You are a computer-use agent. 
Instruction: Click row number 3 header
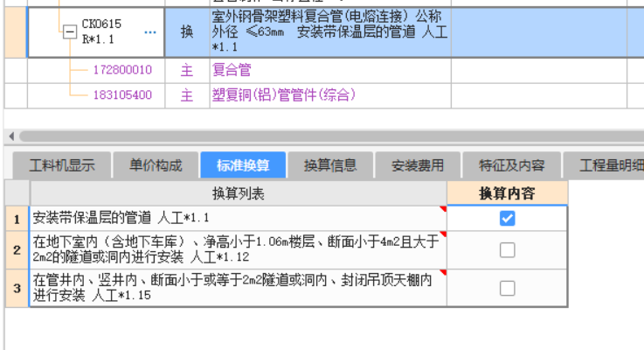tap(17, 288)
